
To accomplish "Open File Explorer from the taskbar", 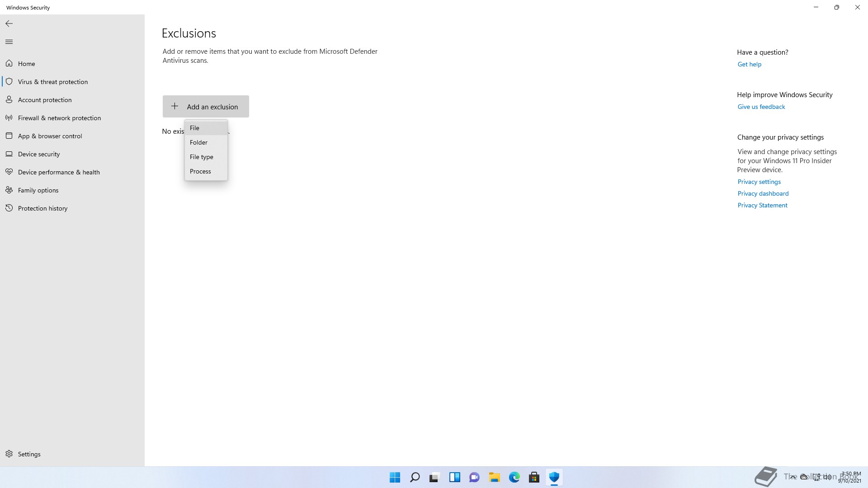I will [x=494, y=477].
